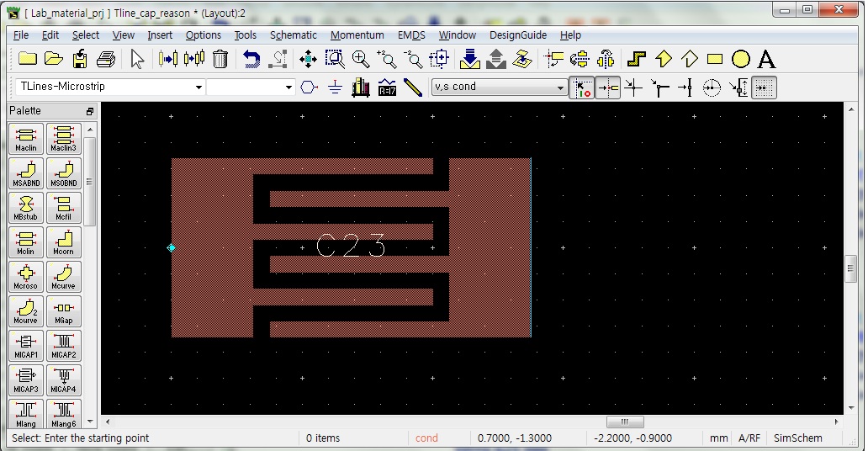
Task: Open the TLines-Microstrip palette dropdown
Action: [x=199, y=87]
